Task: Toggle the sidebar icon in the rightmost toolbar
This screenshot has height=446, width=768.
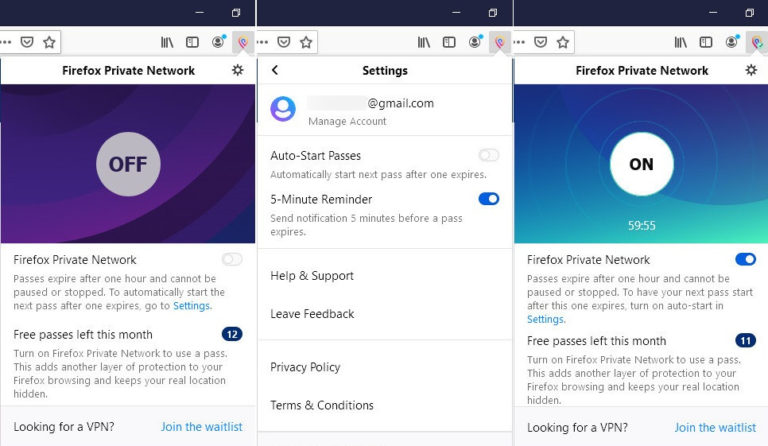Action: 706,42
